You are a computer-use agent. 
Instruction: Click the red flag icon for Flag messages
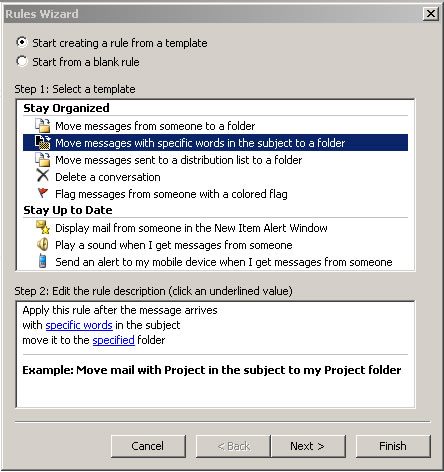pos(43,193)
